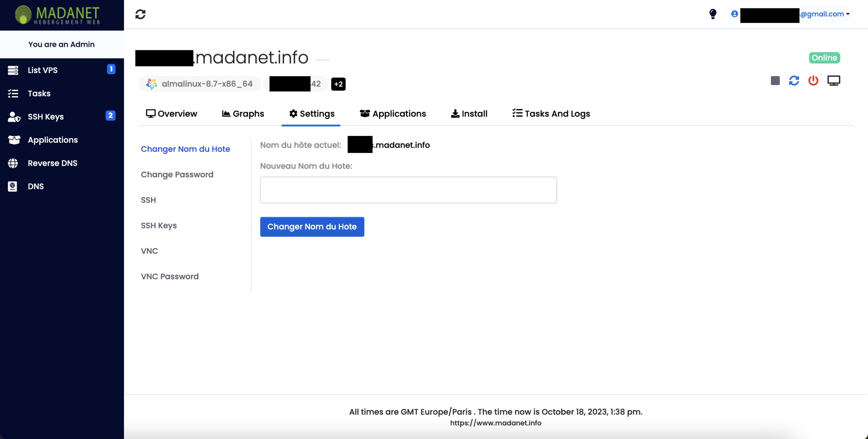Screen dimensions: 868x439
Task: Select the Settings tab
Action: 312,114
